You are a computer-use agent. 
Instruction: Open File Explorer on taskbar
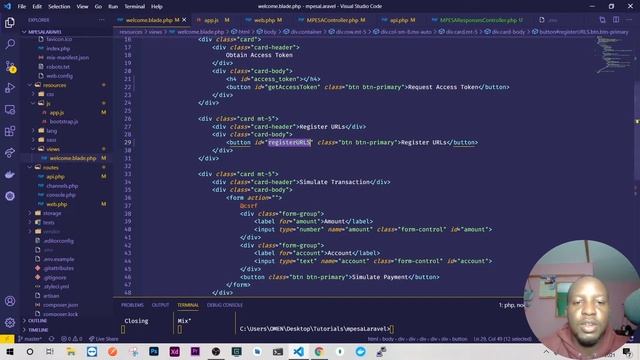71,351
